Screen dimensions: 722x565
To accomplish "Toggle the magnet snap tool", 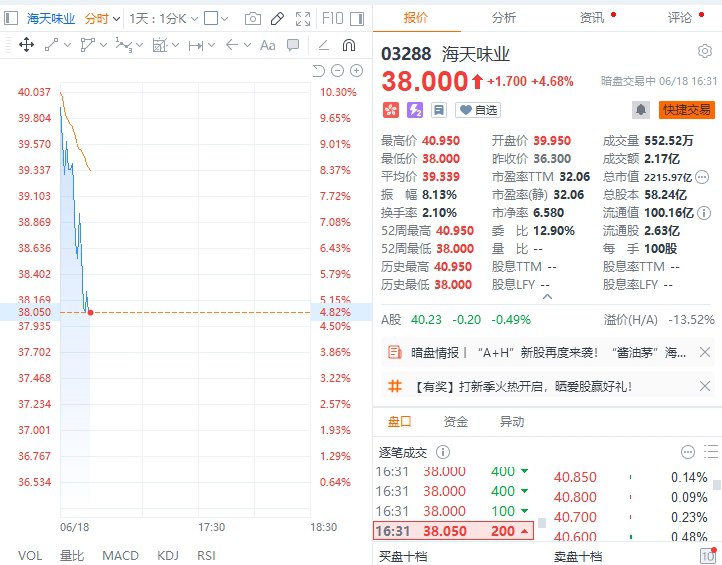I will click(349, 45).
